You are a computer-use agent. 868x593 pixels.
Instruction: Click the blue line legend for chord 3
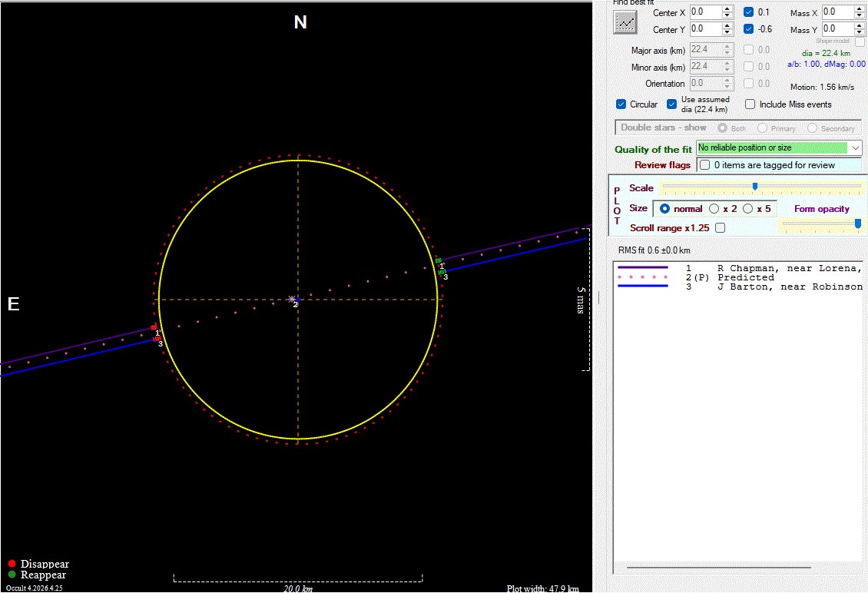[x=643, y=287]
